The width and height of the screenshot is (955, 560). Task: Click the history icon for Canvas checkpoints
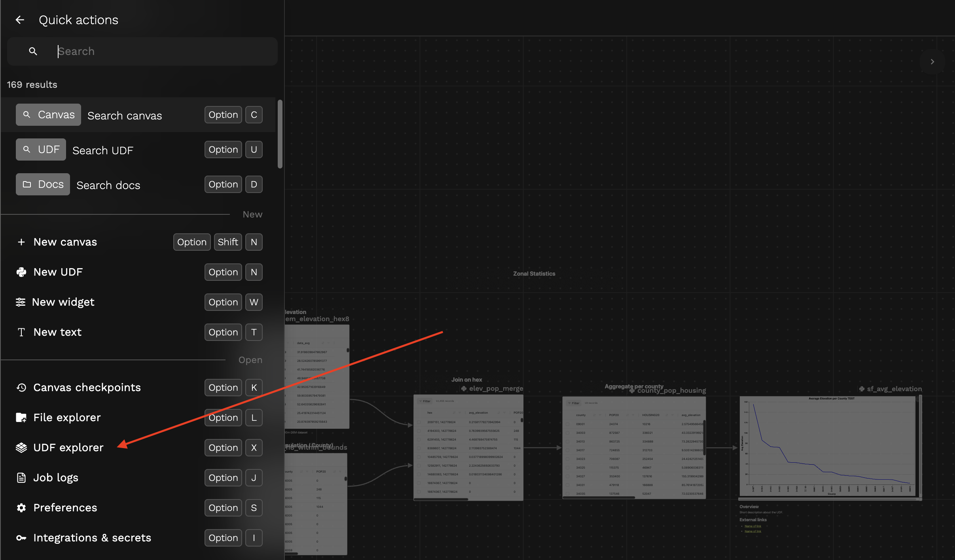tap(21, 388)
